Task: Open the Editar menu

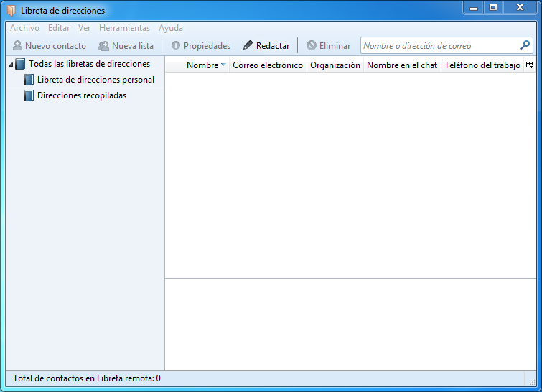Action: click(59, 28)
